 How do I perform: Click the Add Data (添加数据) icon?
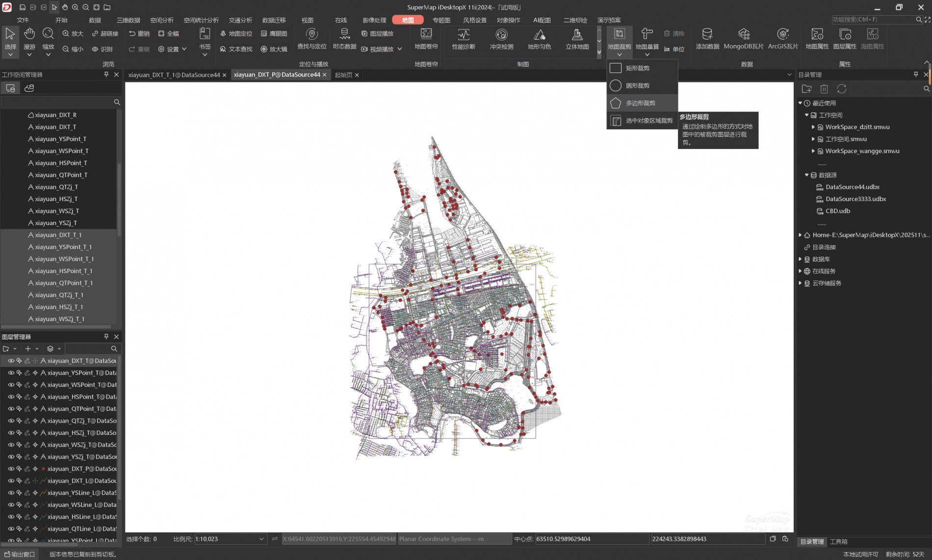(707, 34)
